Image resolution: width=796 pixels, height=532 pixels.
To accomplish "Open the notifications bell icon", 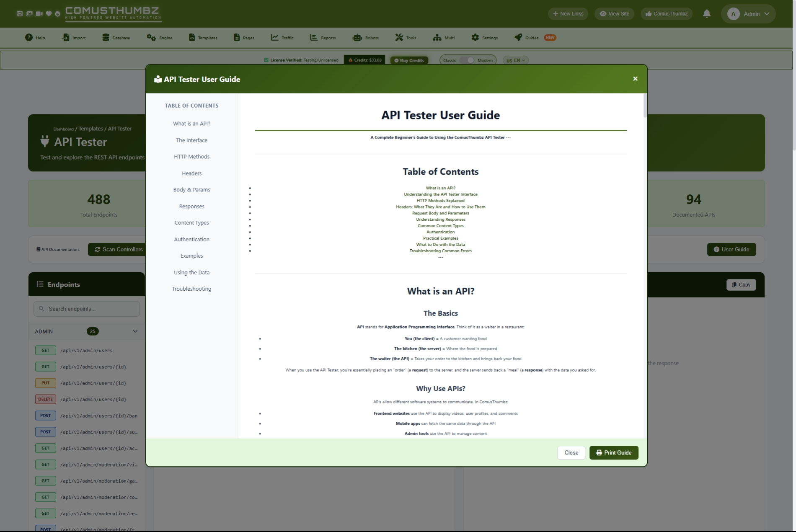I will (x=707, y=14).
